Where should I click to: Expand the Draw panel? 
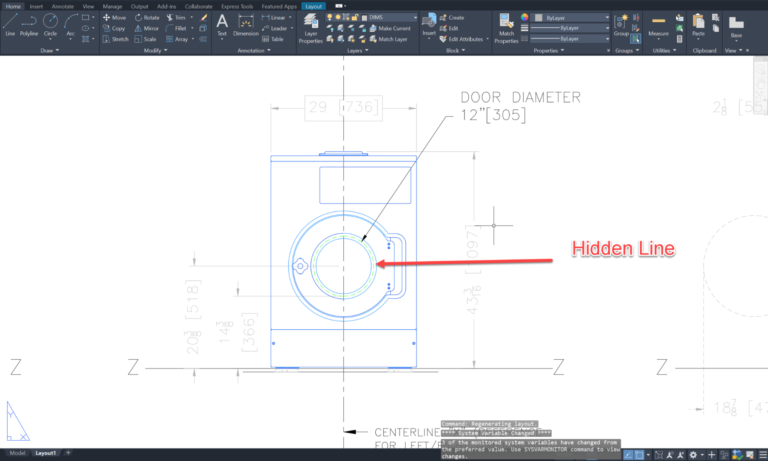(49, 50)
